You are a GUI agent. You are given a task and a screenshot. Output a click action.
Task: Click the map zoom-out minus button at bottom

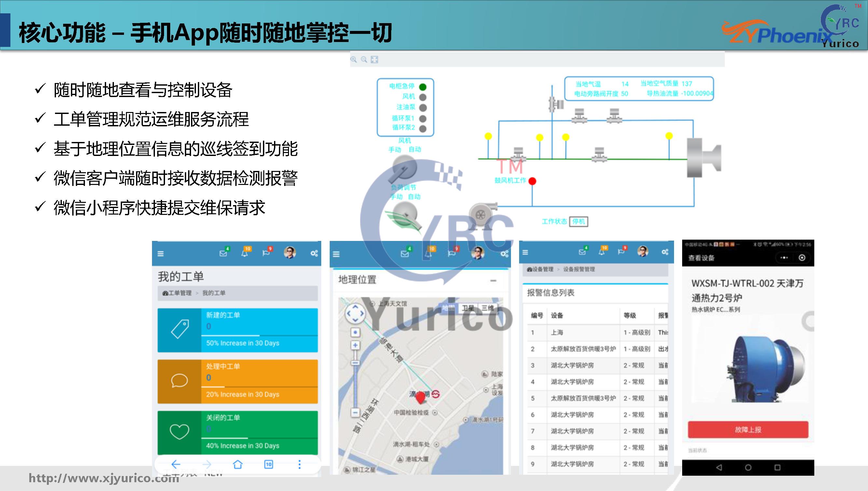(355, 412)
